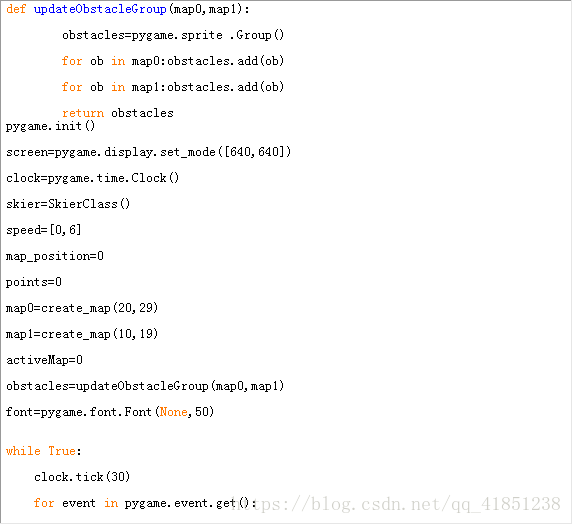Click the 'while True:' line
Viewport: 572px width, 524px height.
coord(44,451)
